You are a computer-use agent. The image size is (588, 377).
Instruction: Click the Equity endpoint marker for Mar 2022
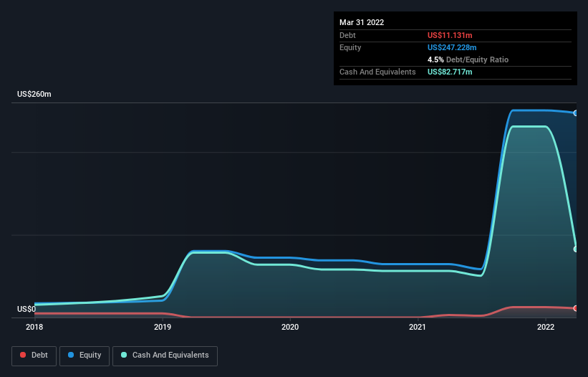[x=576, y=113]
